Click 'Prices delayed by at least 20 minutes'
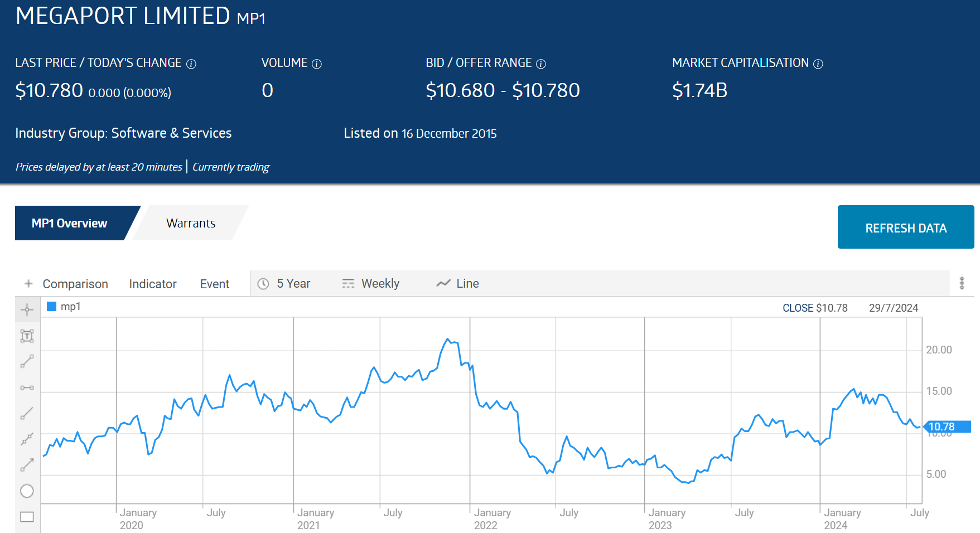This screenshot has height=533, width=980. (x=99, y=167)
